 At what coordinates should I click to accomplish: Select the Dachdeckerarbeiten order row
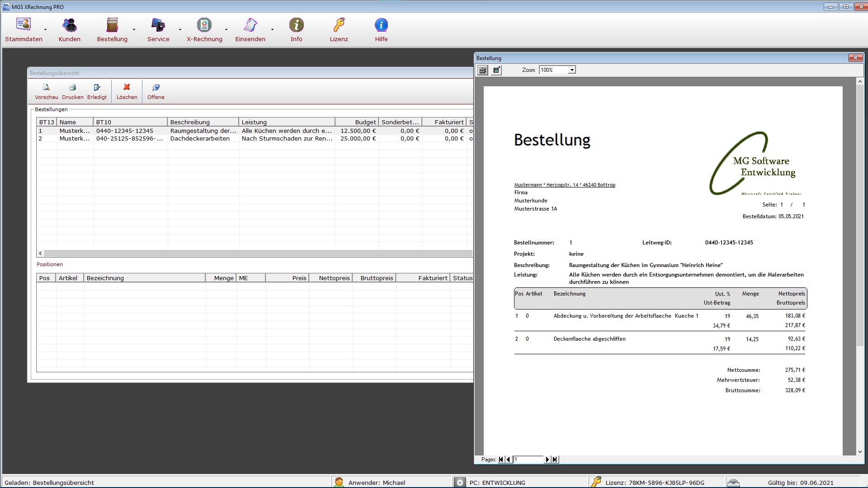click(x=199, y=139)
